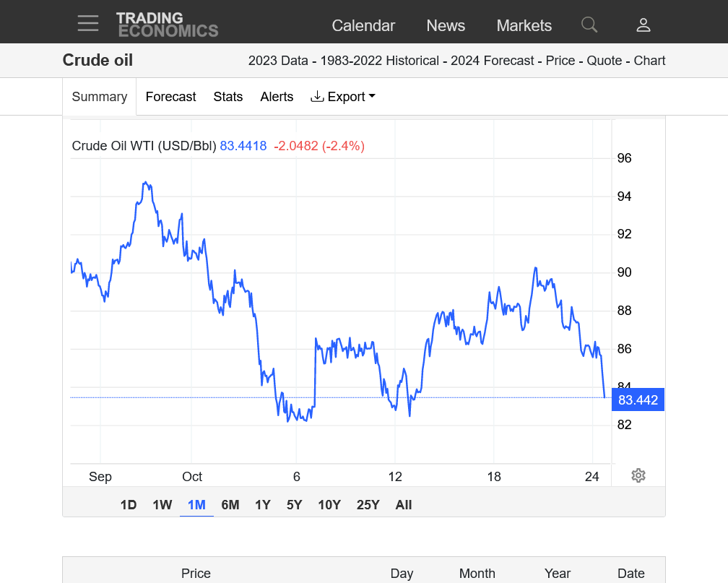
Task: Select the 1D chart range
Action: pyautogui.click(x=129, y=505)
